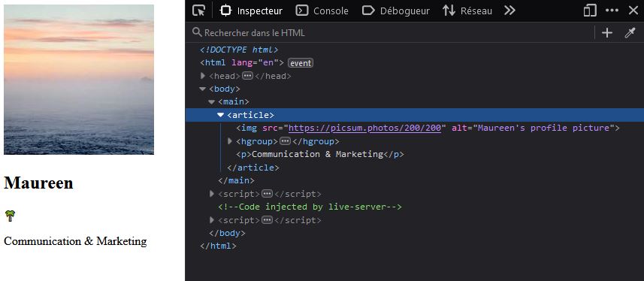
Task: Click ellipsis badge in first script tag
Action: click(x=268, y=194)
